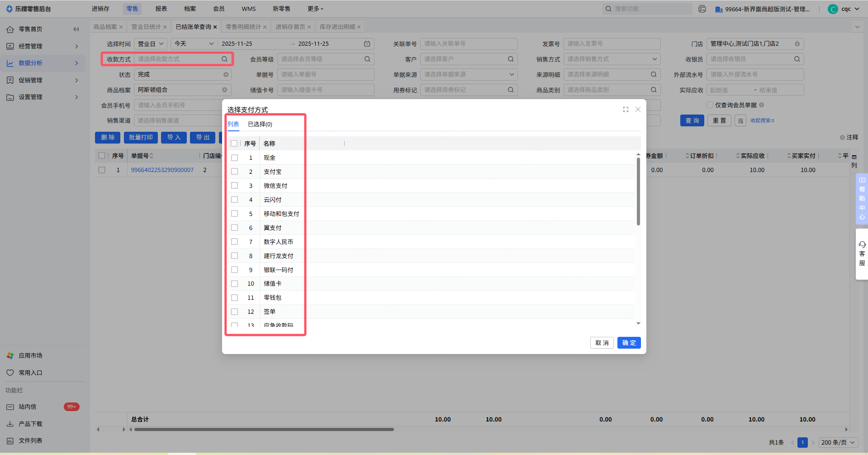The image size is (868, 455).
Task: Click the printer icon in top bar
Action: (702, 9)
